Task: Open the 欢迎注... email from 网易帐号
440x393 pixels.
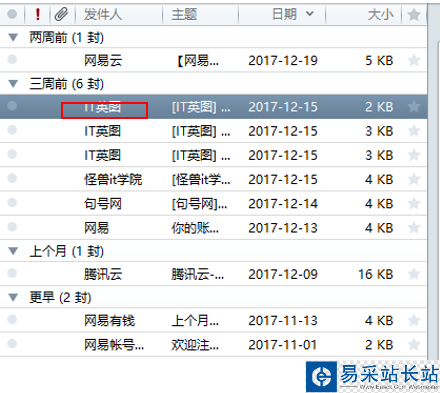Action: pyautogui.click(x=213, y=344)
